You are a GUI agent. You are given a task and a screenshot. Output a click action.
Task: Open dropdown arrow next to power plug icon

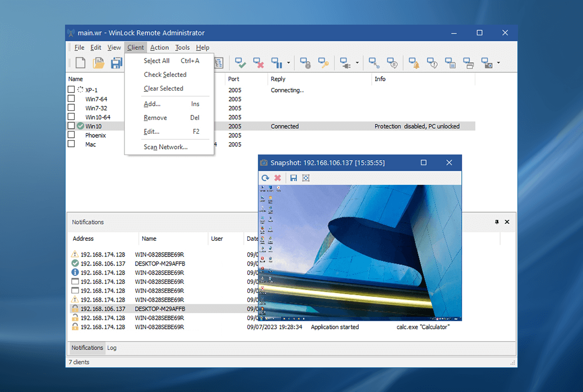(x=357, y=63)
